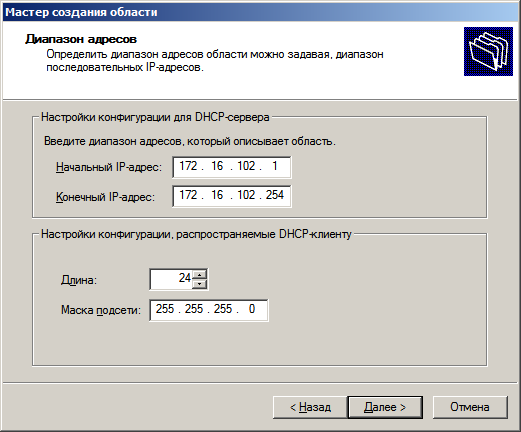Image resolution: width=521 pixels, height=432 pixels.
Task: Go back with the < Назад button
Action: point(310,407)
